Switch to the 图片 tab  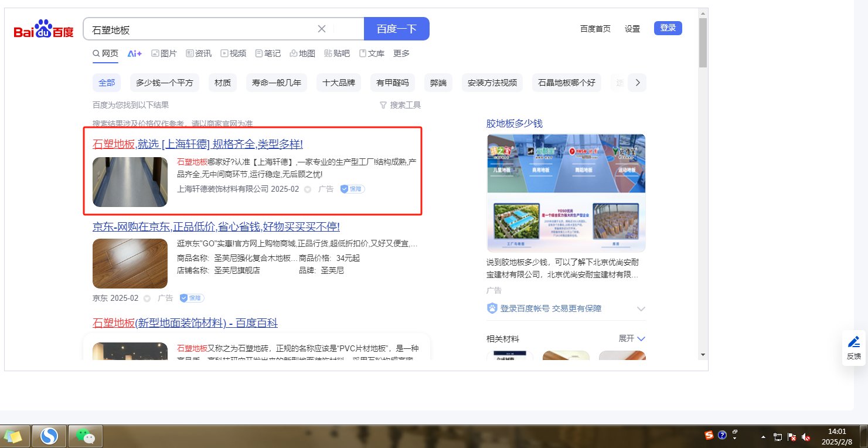click(x=164, y=53)
